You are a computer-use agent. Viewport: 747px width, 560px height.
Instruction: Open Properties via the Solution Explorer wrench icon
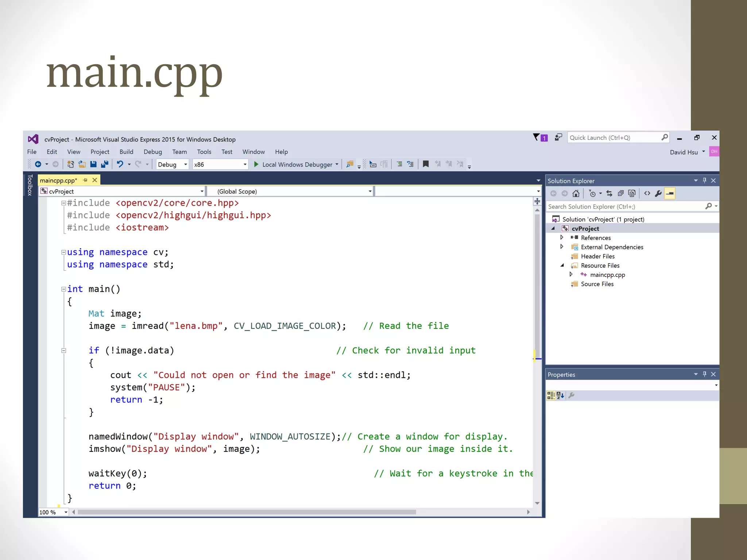coord(658,194)
